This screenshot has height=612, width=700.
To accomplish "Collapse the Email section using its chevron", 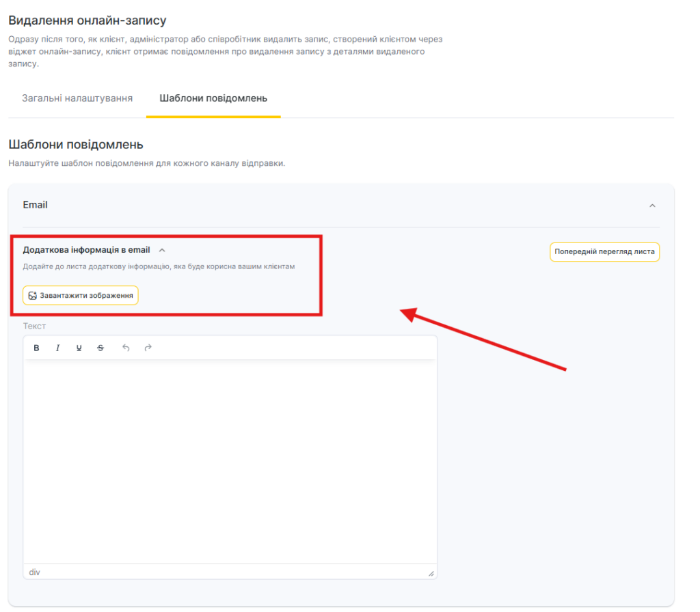I will [652, 206].
